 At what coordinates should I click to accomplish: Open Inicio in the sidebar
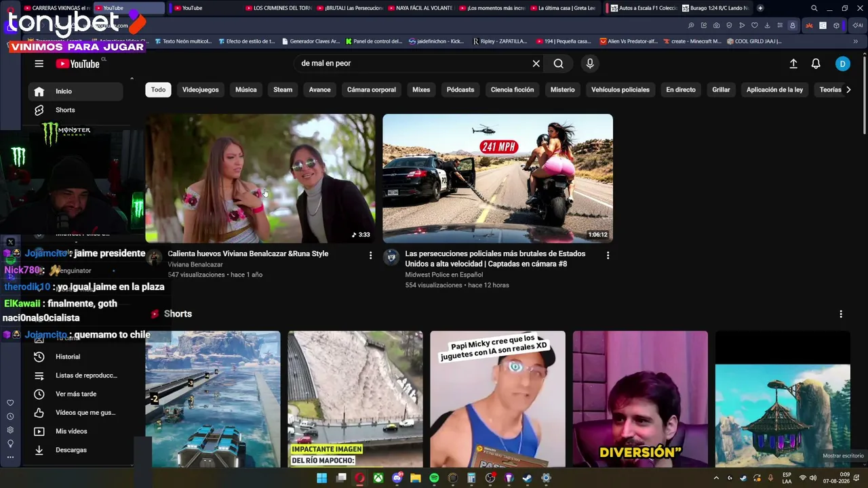76,91
